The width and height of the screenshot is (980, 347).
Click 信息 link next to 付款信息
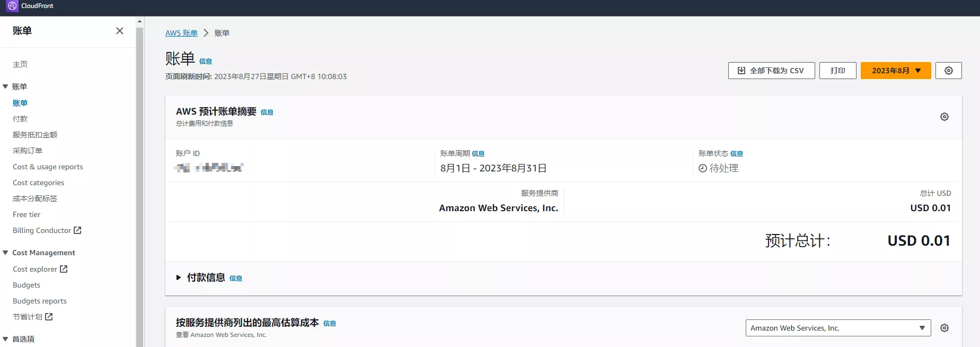click(x=236, y=279)
